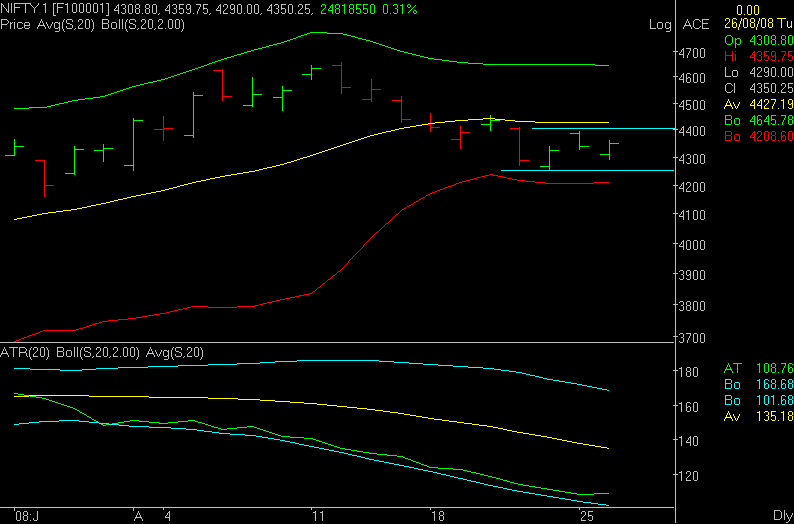Click the 4200 price axis label

pyautogui.click(x=693, y=188)
